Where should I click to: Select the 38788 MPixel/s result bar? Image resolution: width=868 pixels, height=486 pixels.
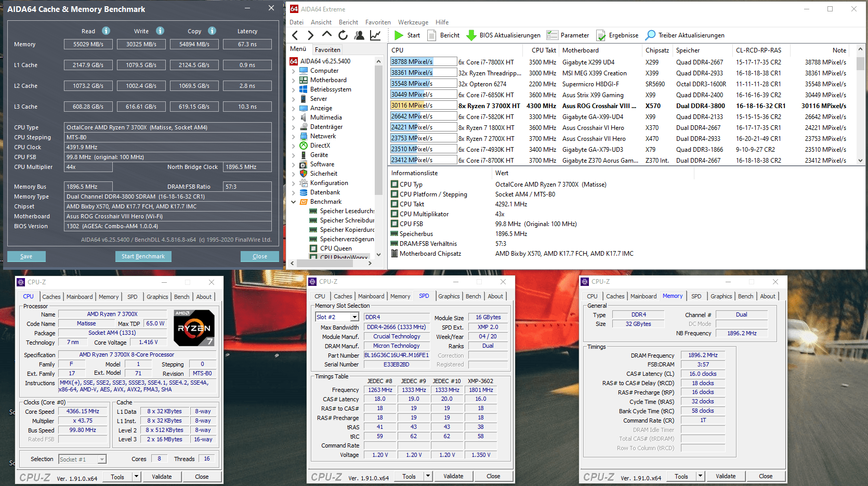tap(423, 62)
